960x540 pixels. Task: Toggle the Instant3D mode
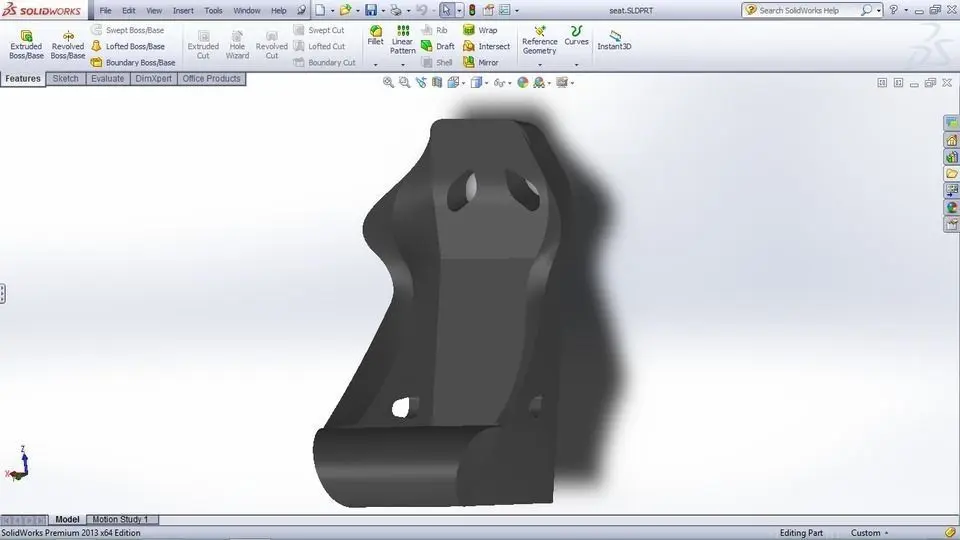tap(614, 40)
